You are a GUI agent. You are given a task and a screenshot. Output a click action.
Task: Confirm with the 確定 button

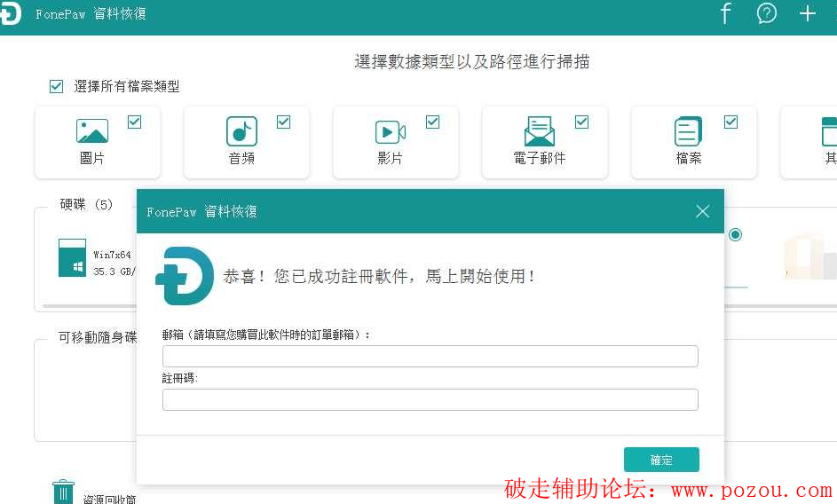[x=661, y=460]
